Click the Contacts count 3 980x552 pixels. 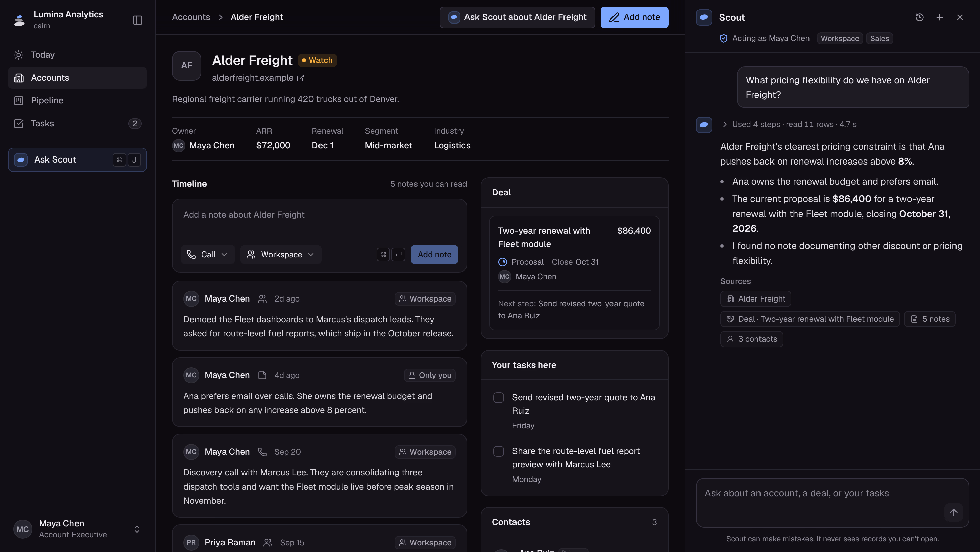pos(654,522)
